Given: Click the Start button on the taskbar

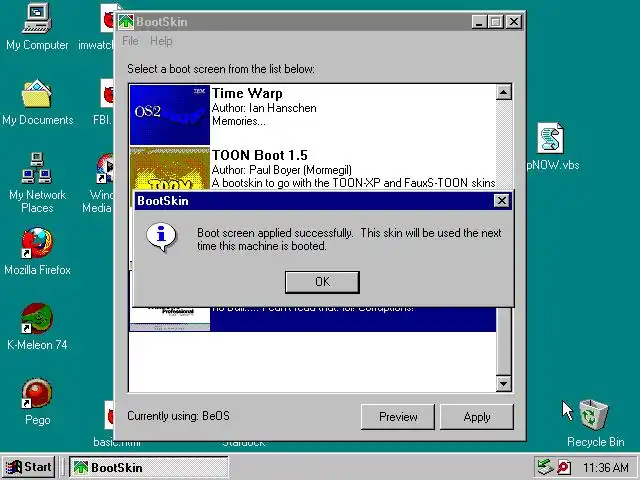Looking at the screenshot, I should coord(29,467).
